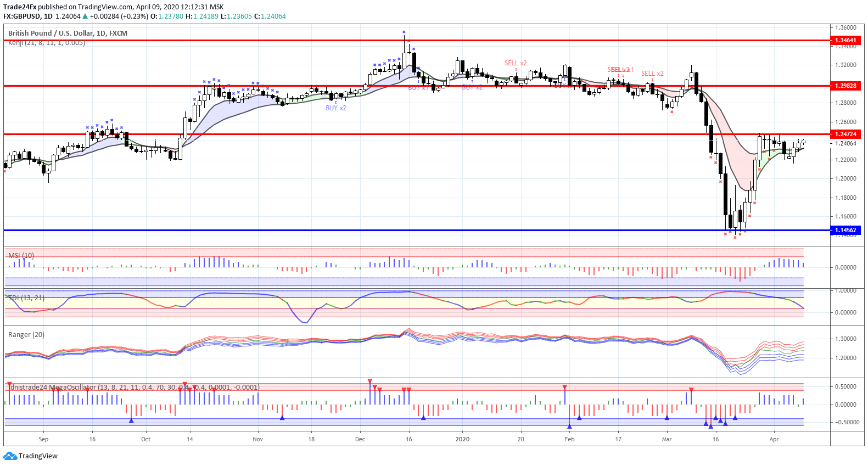Click the Apr label on time axis
The height and width of the screenshot is (466, 868).
pyautogui.click(x=774, y=439)
